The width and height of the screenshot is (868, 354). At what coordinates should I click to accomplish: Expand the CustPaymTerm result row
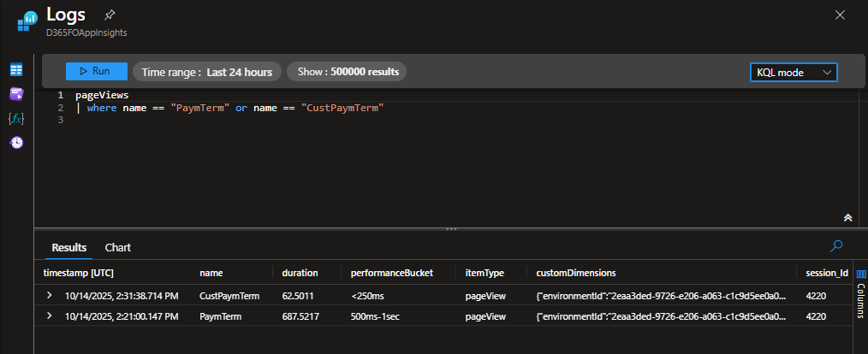pos(50,295)
